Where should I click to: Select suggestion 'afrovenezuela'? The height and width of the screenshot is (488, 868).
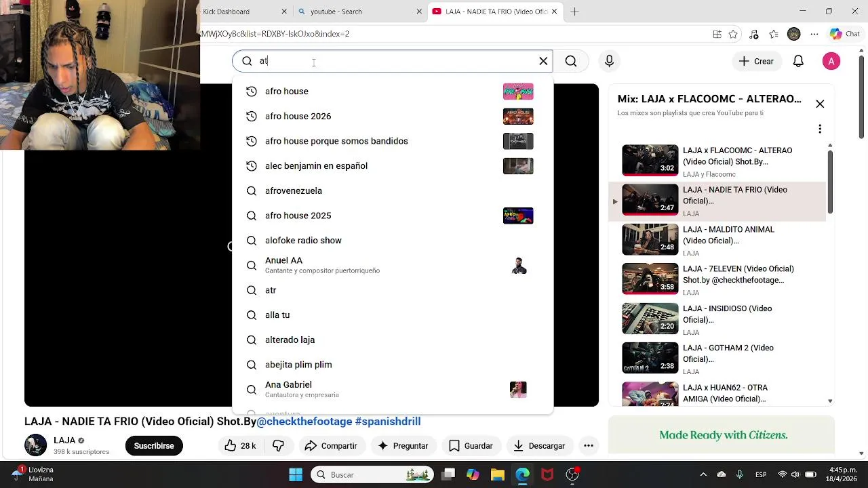click(393, 191)
